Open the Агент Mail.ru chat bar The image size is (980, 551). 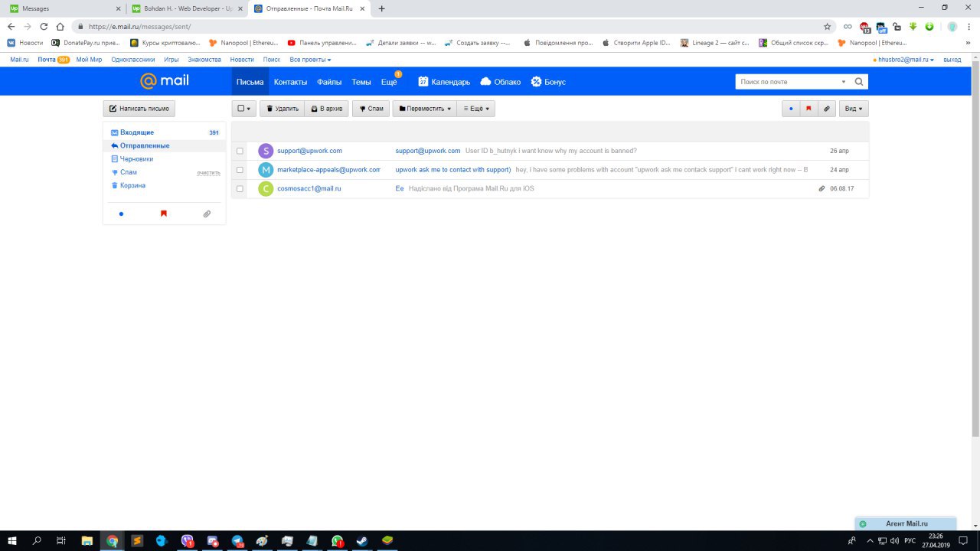coord(906,523)
